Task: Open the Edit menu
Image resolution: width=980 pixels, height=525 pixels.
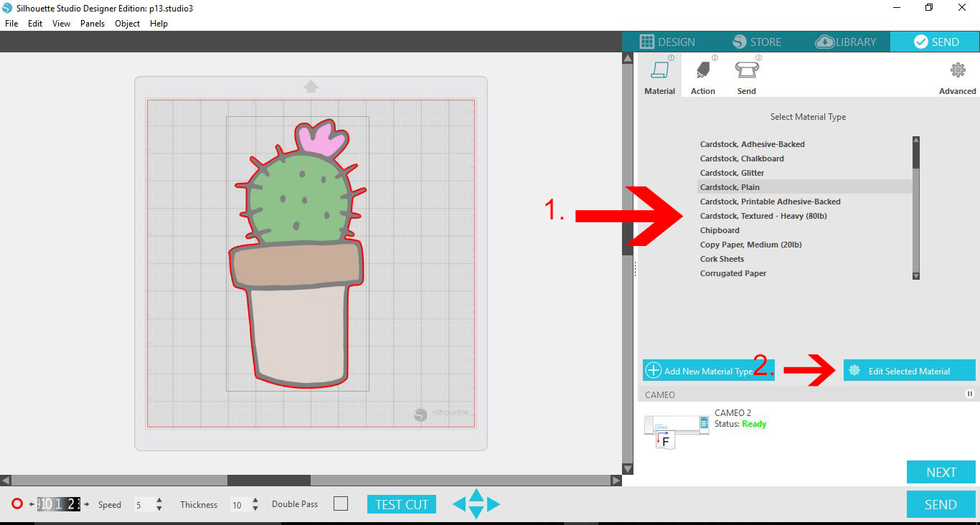Action: (35, 24)
